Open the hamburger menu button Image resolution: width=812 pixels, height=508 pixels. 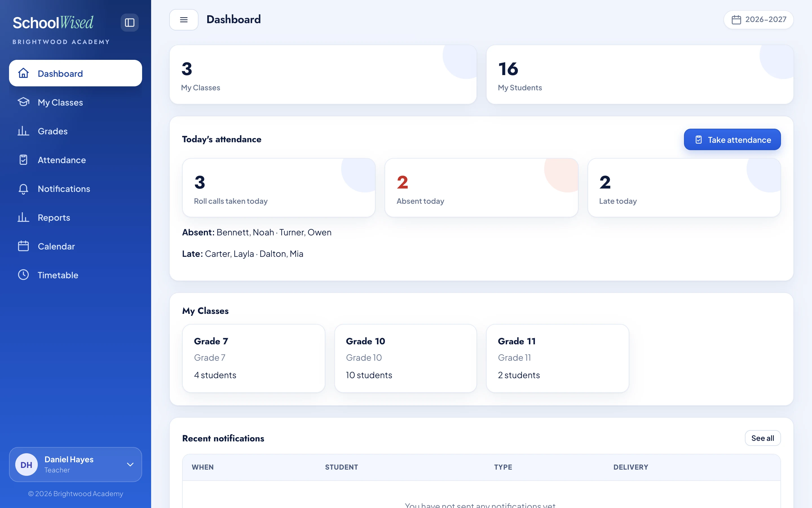click(x=184, y=20)
